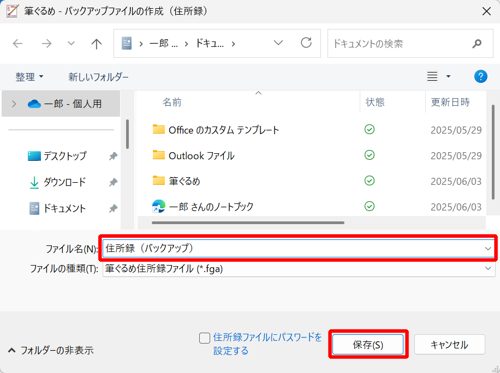Click sync status icon for Office のカスタム テンプレート
The width and height of the screenshot is (500, 373).
(369, 129)
